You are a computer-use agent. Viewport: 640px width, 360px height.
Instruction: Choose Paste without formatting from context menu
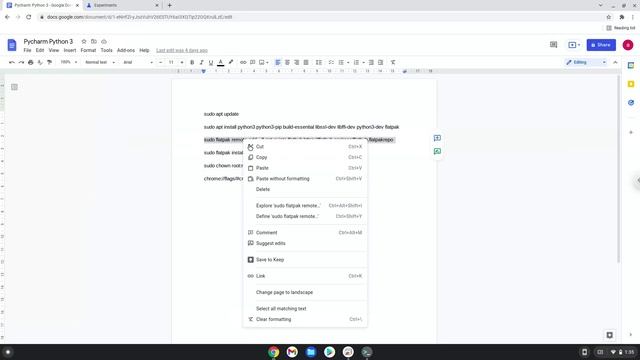(305, 179)
